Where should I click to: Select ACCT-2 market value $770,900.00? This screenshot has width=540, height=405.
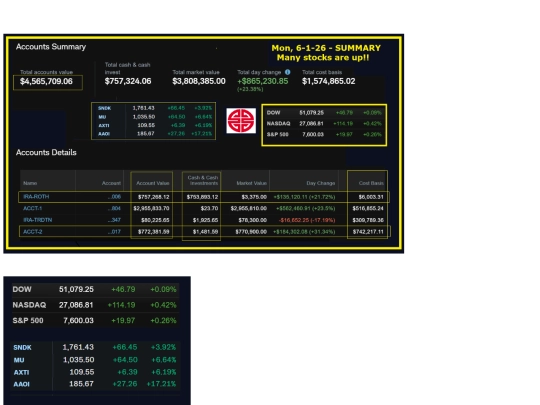[x=251, y=232]
